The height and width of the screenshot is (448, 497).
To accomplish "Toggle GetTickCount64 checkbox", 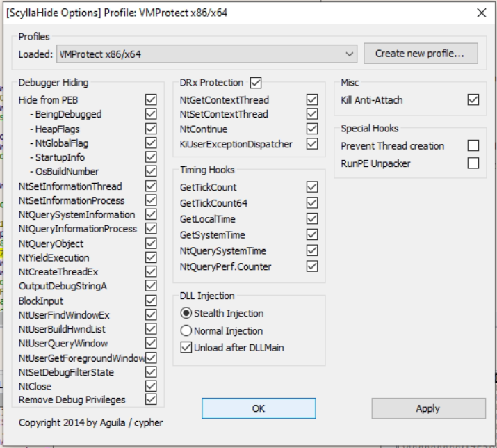I will click(312, 202).
